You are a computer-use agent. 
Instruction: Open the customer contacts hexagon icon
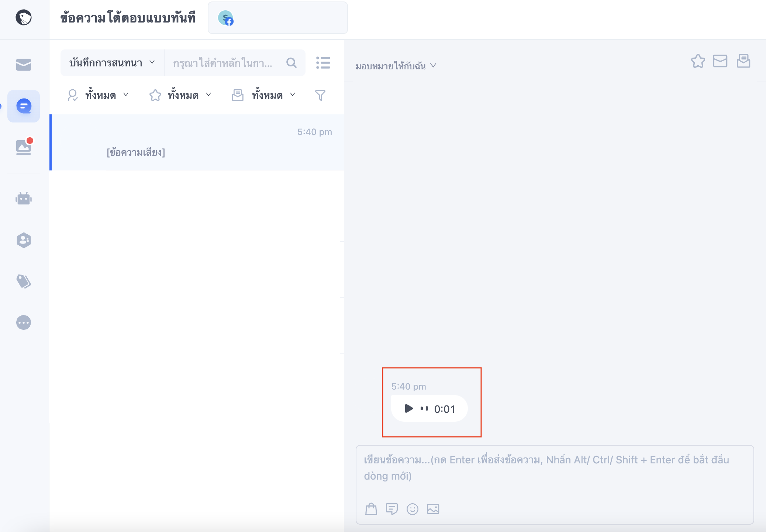tap(24, 240)
